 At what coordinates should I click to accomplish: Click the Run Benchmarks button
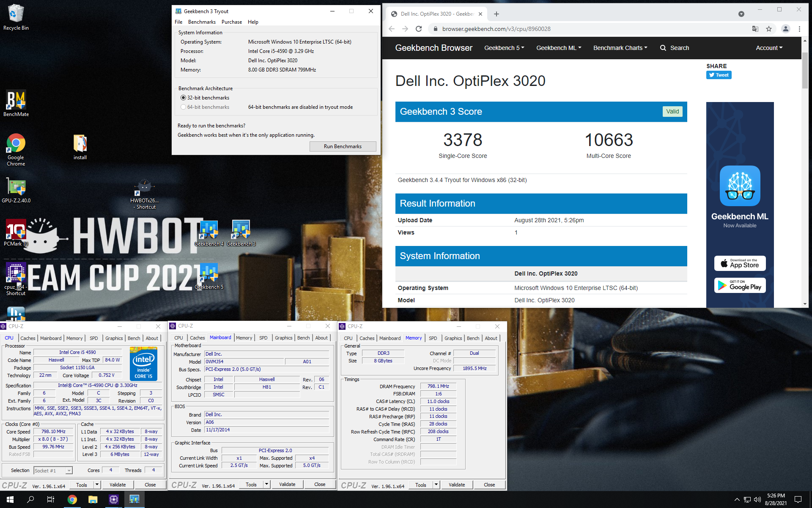[343, 146]
